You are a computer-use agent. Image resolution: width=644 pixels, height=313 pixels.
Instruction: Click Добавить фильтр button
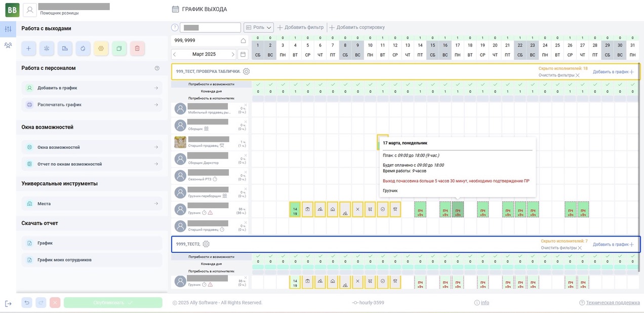point(301,27)
